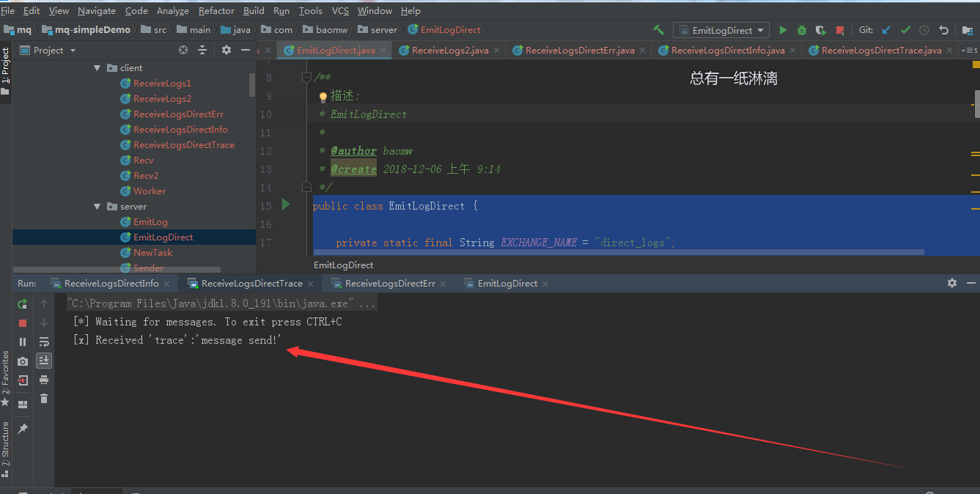Image resolution: width=980 pixels, height=494 pixels.
Task: Open the EmitLogDirect run configuration dropdown
Action: [x=721, y=30]
